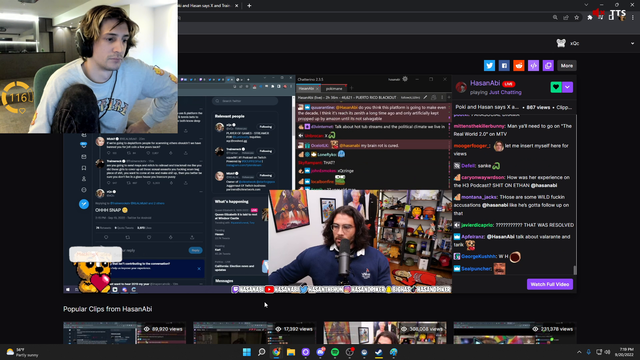640x360 pixels.
Task: Click chat username "javierdicaprio"
Action: [477, 225]
